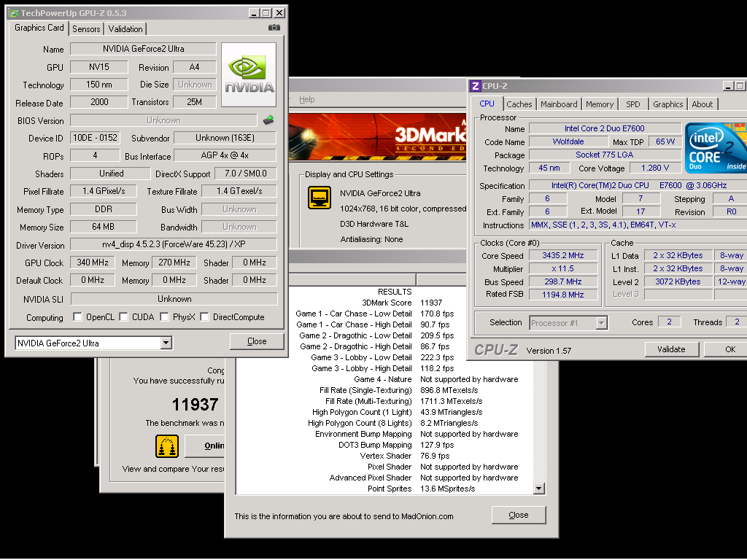
Task: Click the DirectX Support value 7.0 / SM0.0
Action: (245, 174)
